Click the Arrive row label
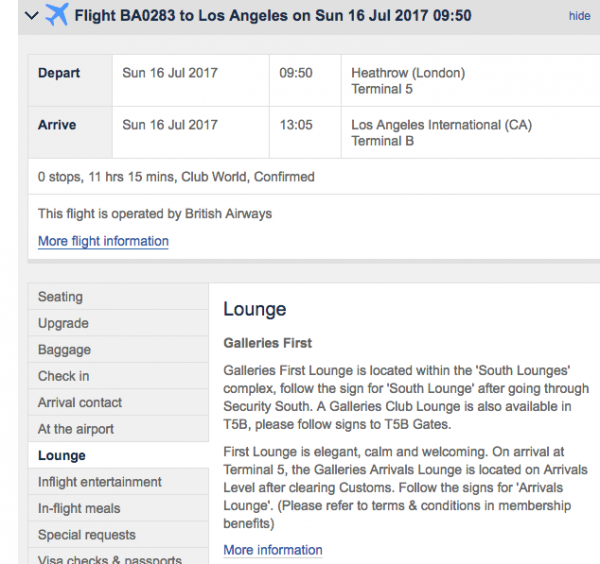 57,125
